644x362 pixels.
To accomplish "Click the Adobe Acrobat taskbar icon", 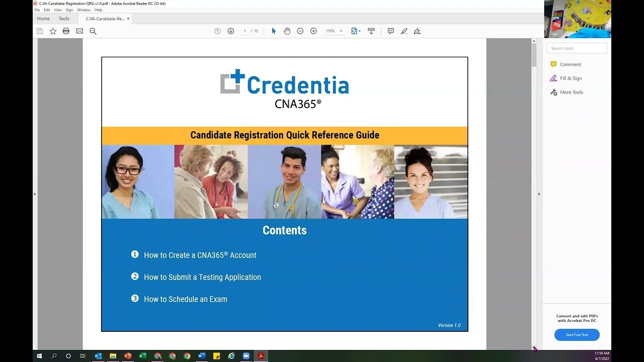I will [x=261, y=356].
